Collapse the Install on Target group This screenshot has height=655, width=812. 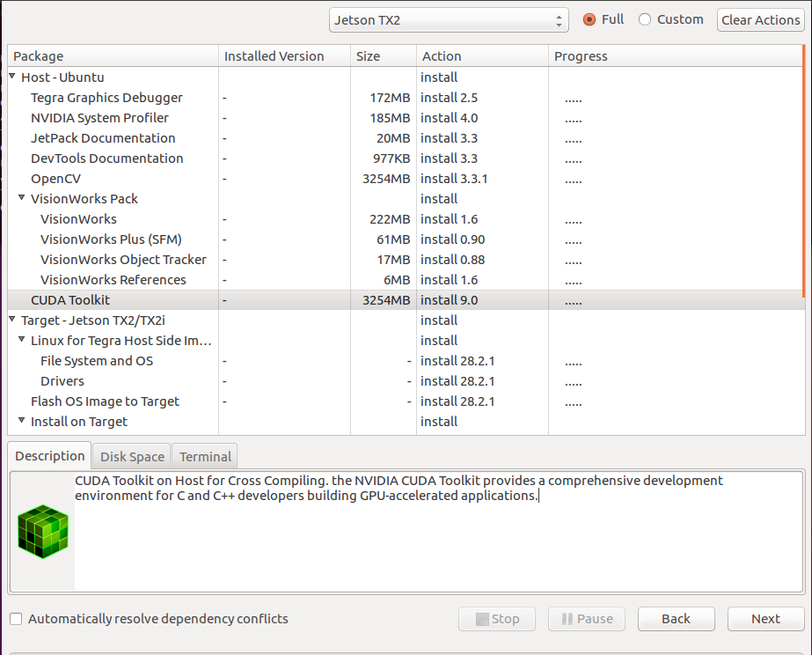click(22, 420)
